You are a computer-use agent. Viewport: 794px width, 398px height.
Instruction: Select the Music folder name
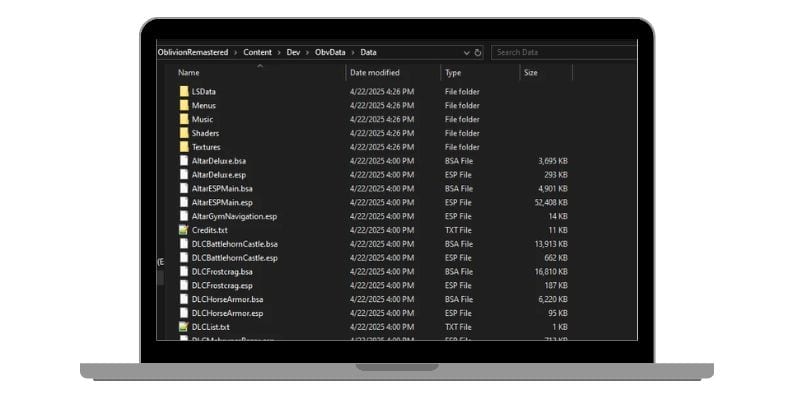click(202, 119)
